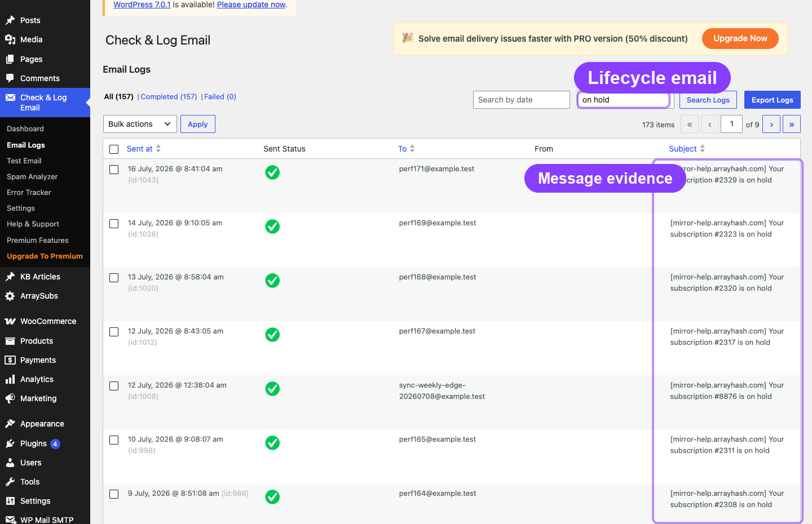The width and height of the screenshot is (812, 524).
Task: Open the Dashboard submenu item
Action: (x=25, y=129)
